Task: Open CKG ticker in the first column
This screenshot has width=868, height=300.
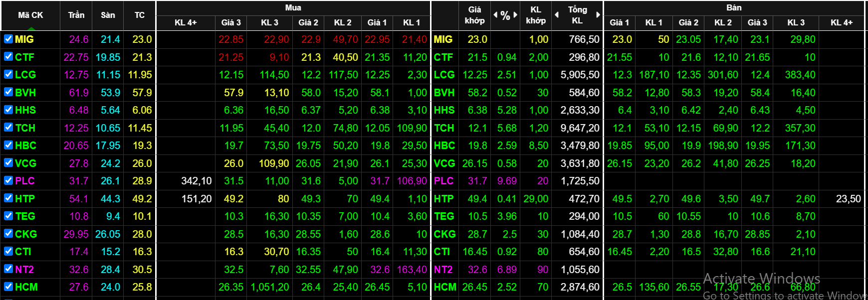Action: [x=26, y=234]
